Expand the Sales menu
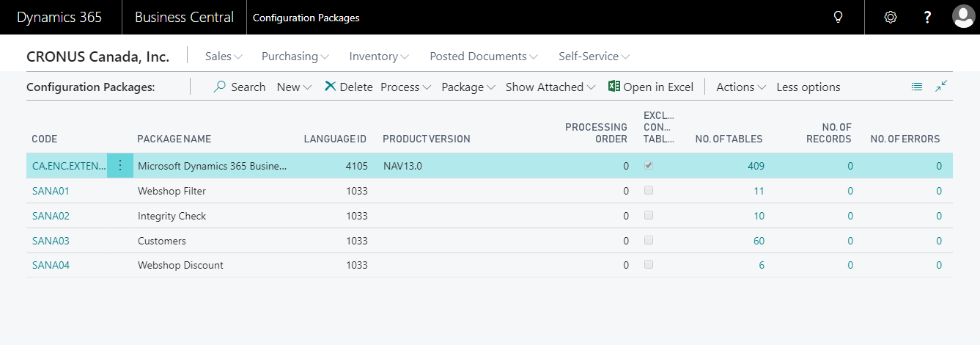980x345 pixels. tap(224, 56)
